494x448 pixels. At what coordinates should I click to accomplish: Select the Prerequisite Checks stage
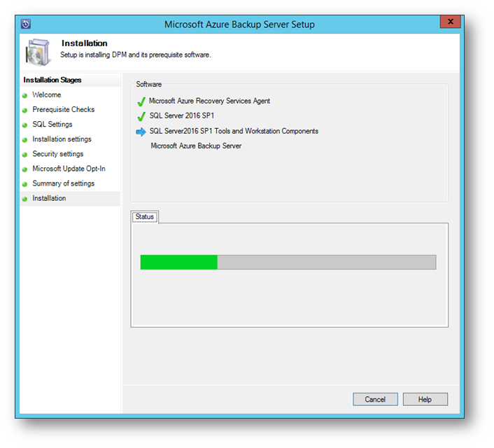click(x=64, y=109)
